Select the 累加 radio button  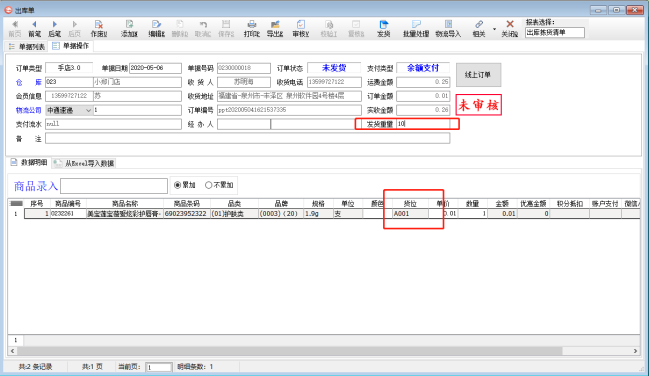point(178,185)
